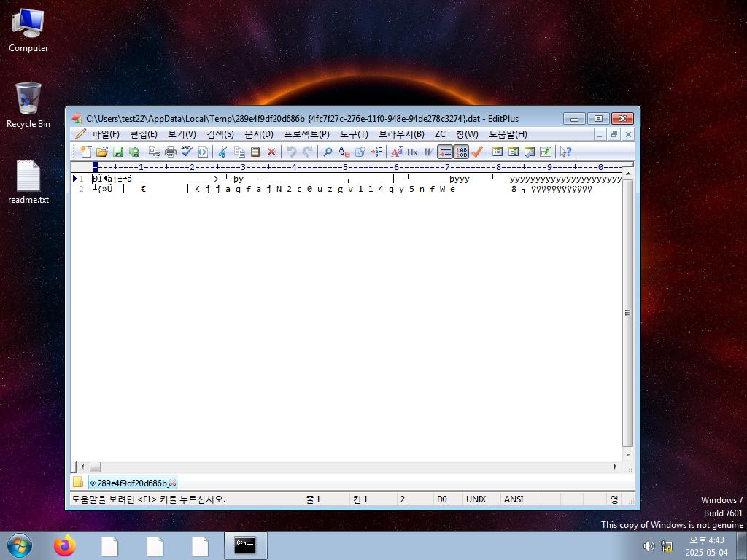The height and width of the screenshot is (560, 747).
Task: Click the ANSI encoding status entry
Action: coord(514,499)
